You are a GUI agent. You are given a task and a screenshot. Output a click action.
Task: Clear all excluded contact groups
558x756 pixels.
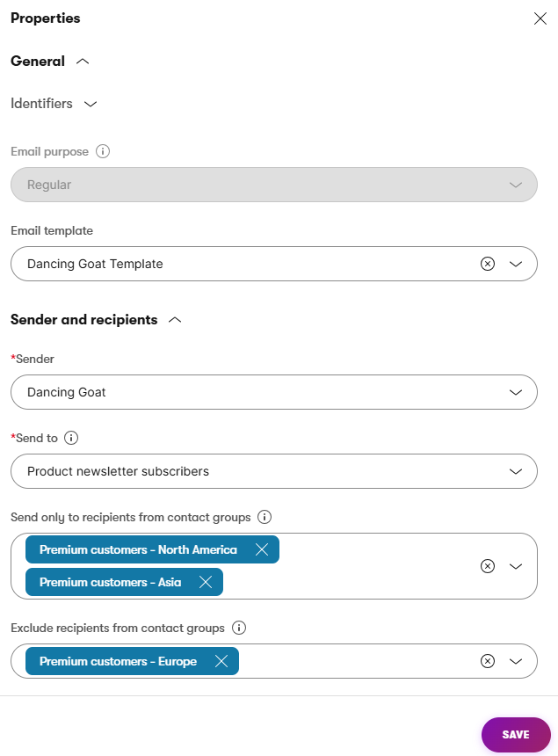point(488,661)
